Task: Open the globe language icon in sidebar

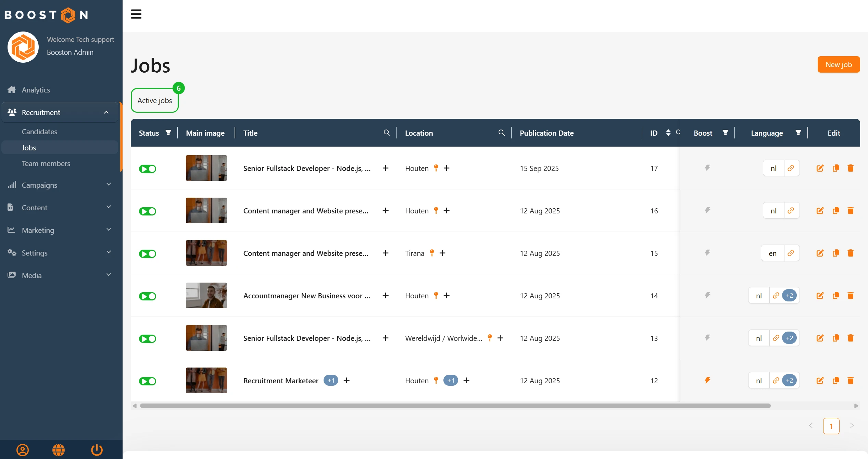Action: [59, 450]
